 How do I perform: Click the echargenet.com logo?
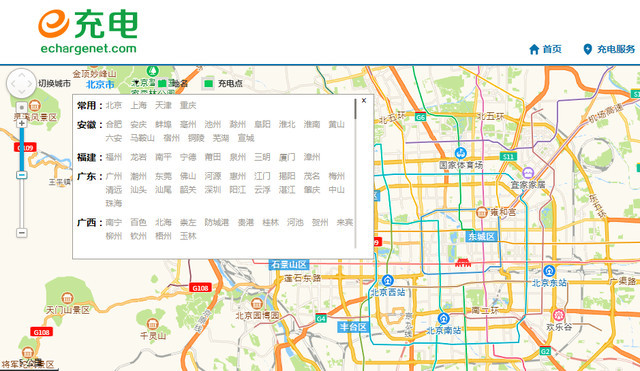click(88, 31)
